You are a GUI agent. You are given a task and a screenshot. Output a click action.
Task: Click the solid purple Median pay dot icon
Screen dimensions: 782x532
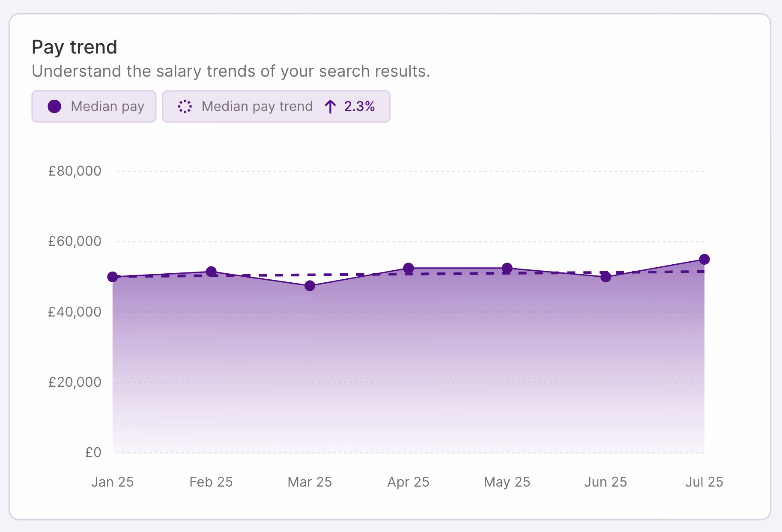click(54, 106)
